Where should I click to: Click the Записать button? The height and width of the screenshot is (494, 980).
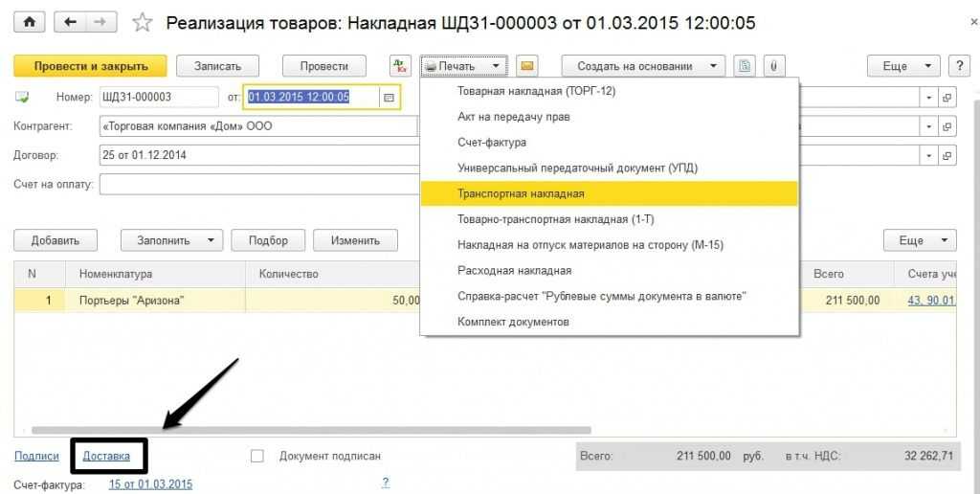(x=217, y=66)
